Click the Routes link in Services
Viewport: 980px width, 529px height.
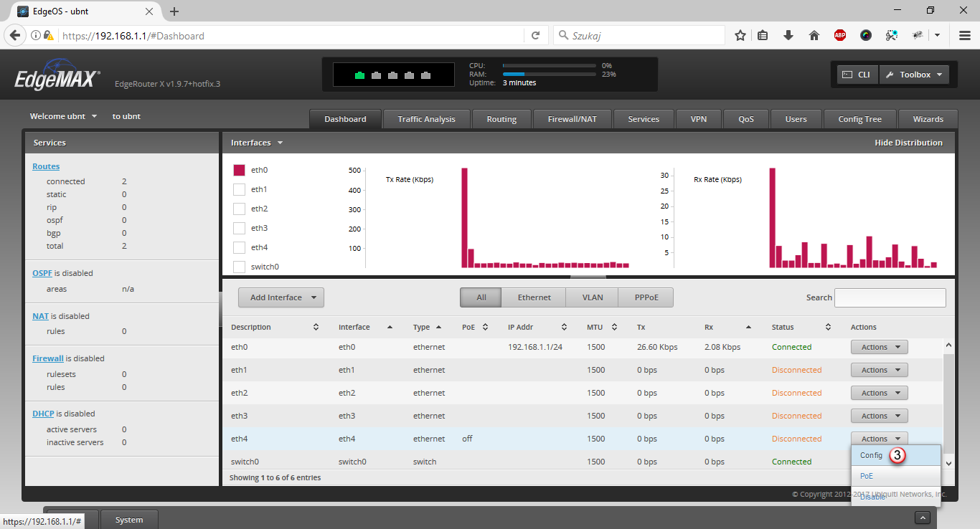(x=46, y=166)
